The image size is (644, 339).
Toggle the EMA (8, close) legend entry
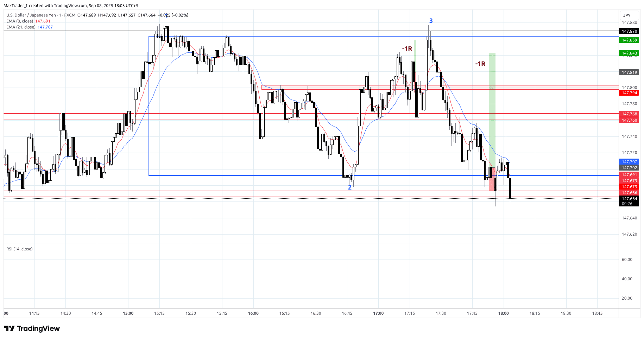(x=20, y=21)
